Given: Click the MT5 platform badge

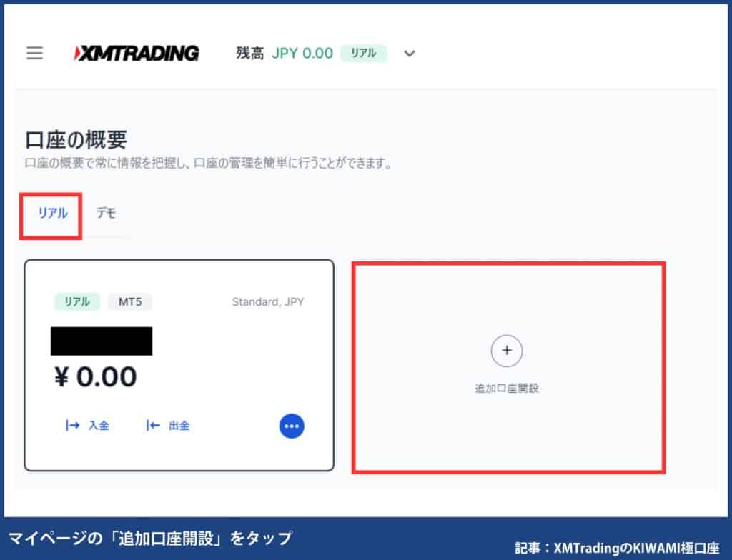Looking at the screenshot, I should [x=130, y=301].
